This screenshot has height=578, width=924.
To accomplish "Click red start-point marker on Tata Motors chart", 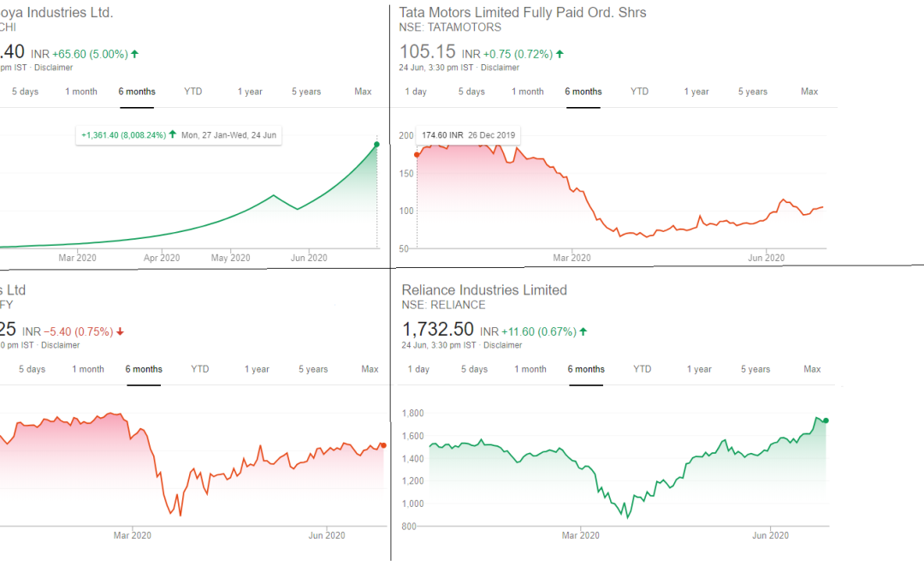I will point(418,155).
